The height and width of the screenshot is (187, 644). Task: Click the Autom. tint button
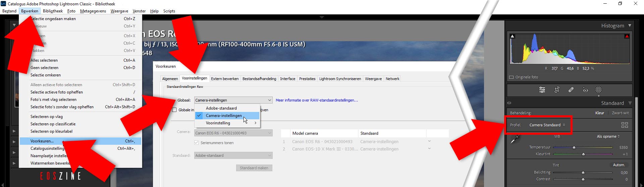(619, 165)
